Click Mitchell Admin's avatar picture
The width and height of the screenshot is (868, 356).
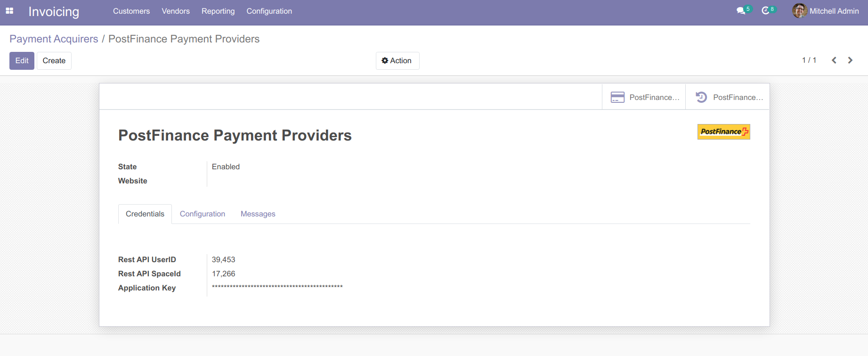pyautogui.click(x=799, y=11)
